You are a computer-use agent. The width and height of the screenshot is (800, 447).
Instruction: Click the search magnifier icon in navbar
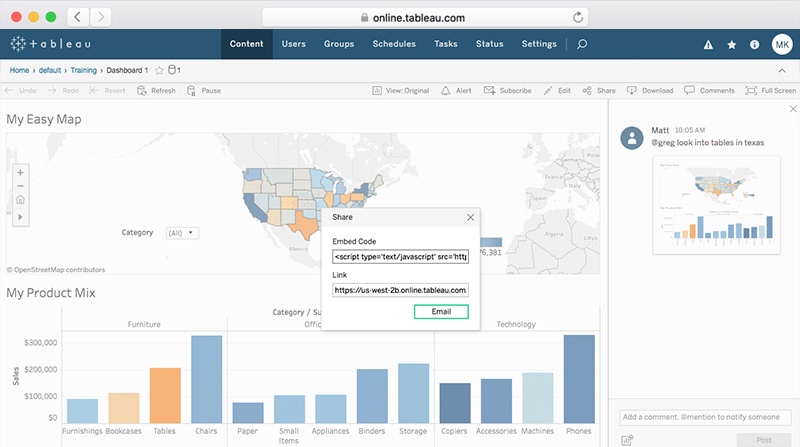(x=582, y=44)
